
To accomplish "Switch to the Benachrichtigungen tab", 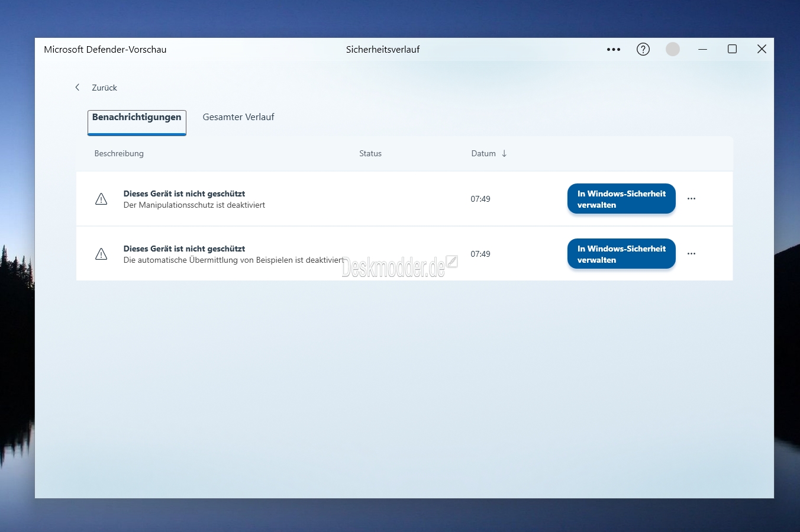I will [x=137, y=122].
